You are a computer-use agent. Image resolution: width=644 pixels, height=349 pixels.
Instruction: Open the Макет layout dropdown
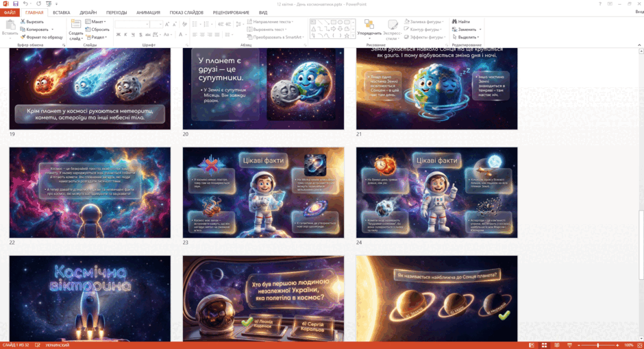[x=96, y=21]
